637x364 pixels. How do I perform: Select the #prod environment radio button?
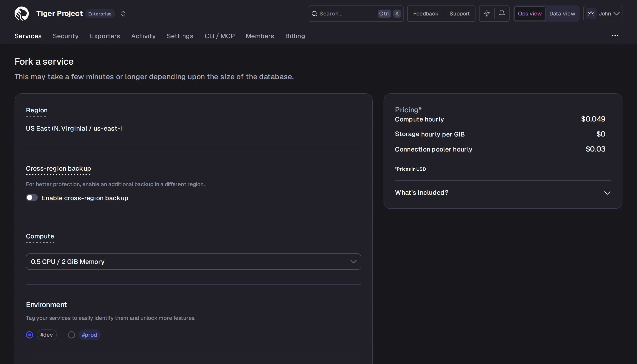click(x=71, y=335)
